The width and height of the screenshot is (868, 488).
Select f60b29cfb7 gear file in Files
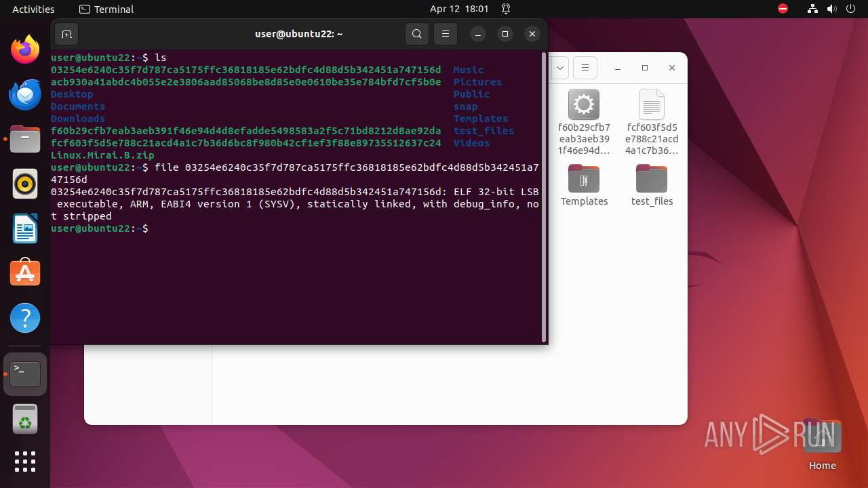584,122
